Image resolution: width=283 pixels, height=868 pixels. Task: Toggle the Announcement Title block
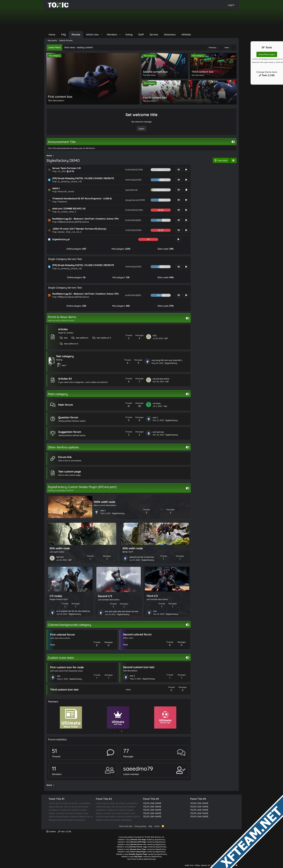coord(233,142)
